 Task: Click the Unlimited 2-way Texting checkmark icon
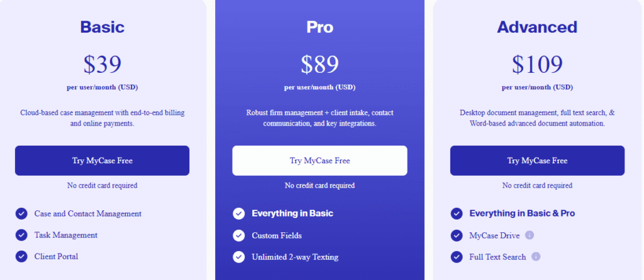point(238,257)
